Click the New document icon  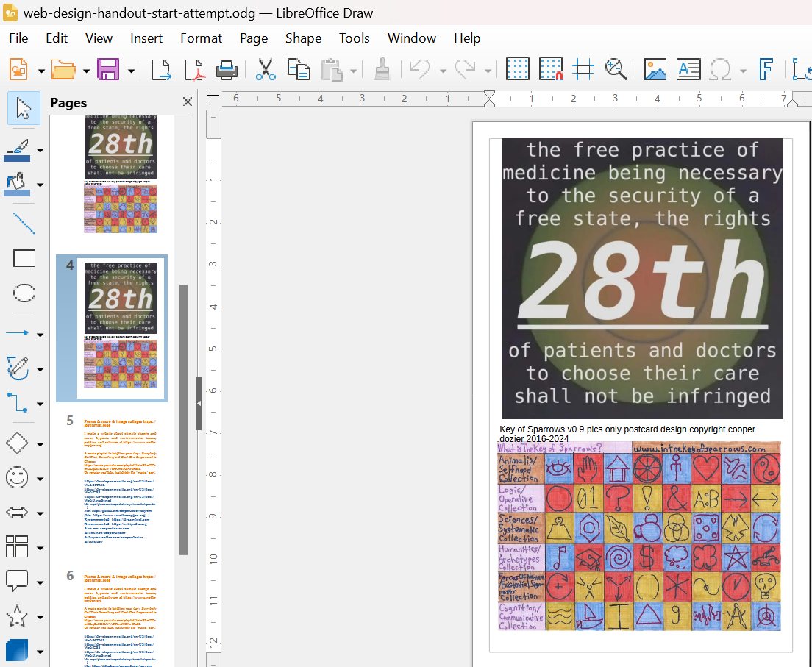(18, 69)
